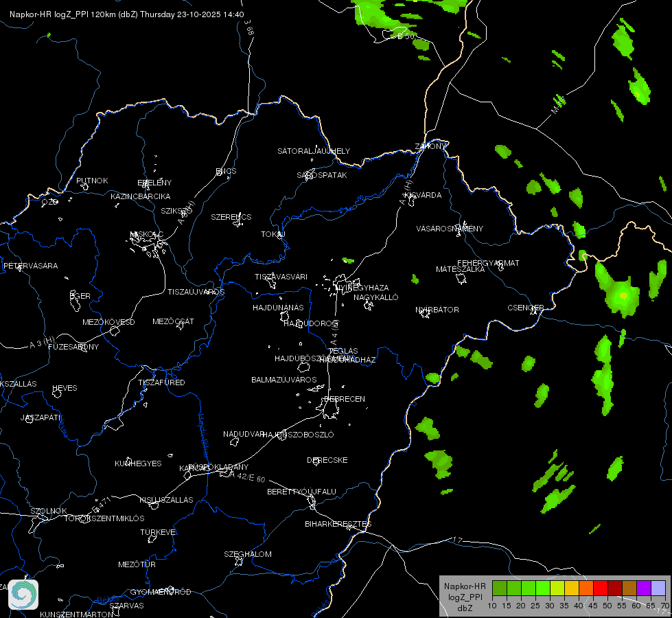Choose the purple 60-65 dBZ legend swatch

click(x=644, y=588)
